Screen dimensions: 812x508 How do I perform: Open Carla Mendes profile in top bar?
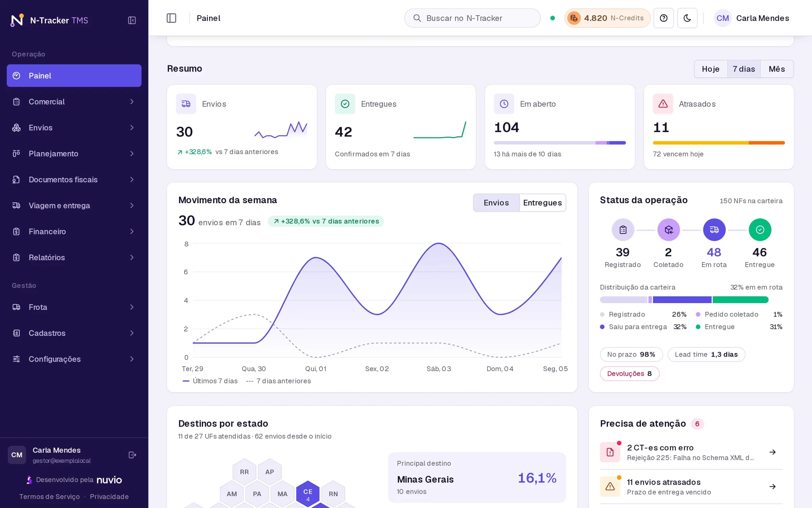point(752,18)
